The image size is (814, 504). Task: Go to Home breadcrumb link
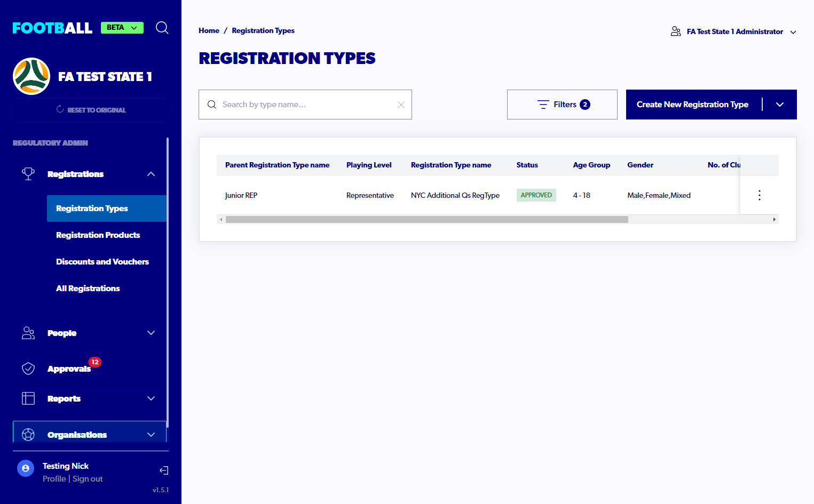click(x=209, y=30)
